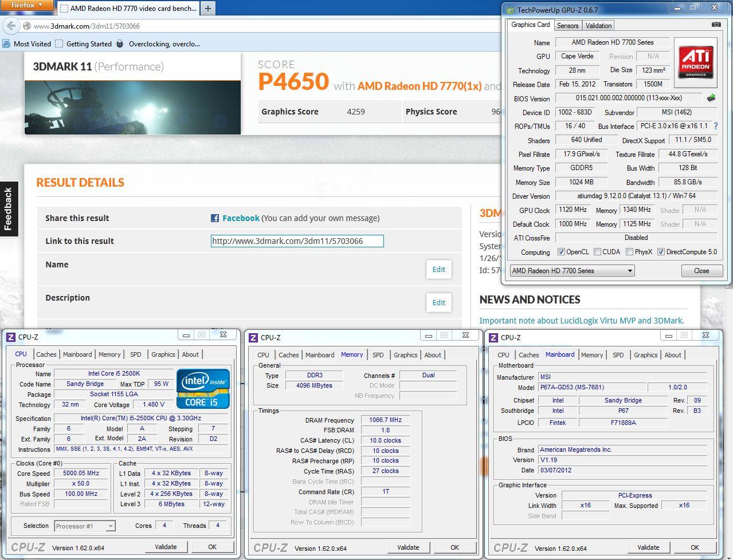
Task: Click the Edit button for the Name row
Action: [439, 270]
